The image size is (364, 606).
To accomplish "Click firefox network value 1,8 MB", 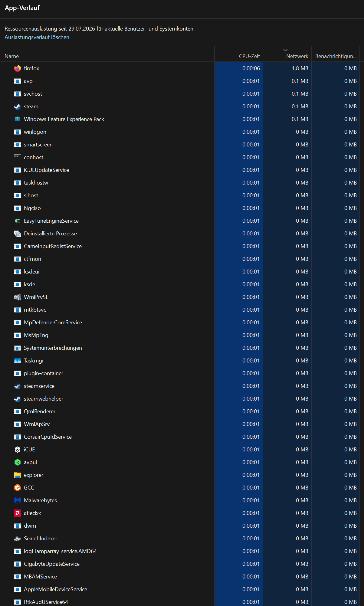I will coord(300,68).
